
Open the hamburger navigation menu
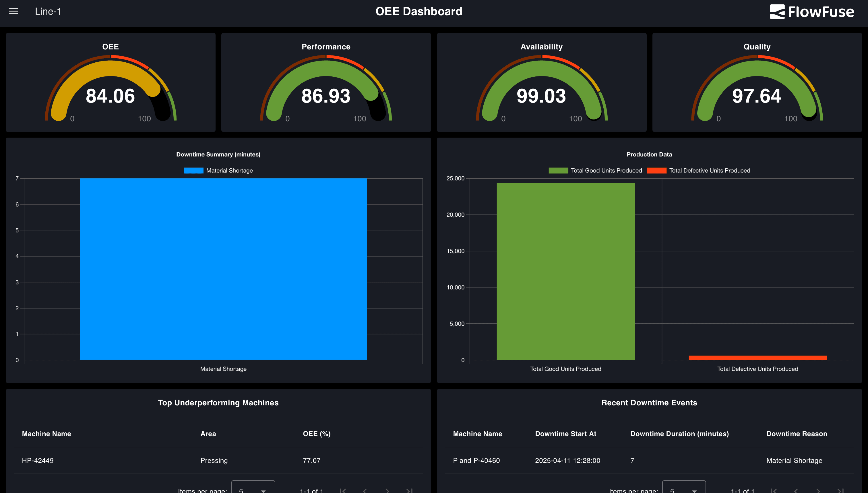click(13, 11)
